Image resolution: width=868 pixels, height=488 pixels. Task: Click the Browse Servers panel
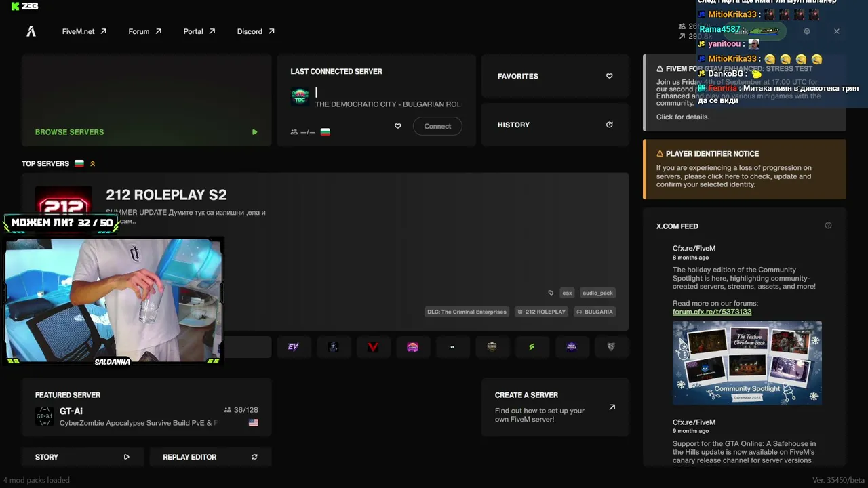pyautogui.click(x=146, y=100)
